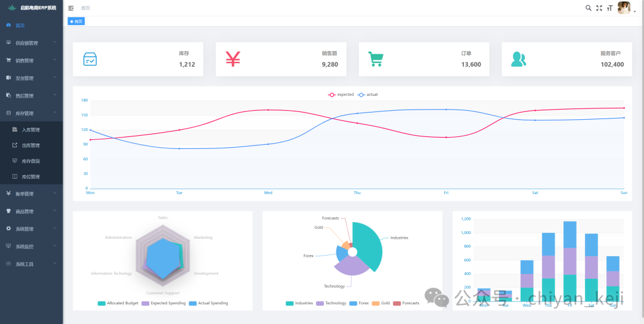Screen dimensions: 644x324
Task: Toggle fullscreen mode icon
Action: 599,8
